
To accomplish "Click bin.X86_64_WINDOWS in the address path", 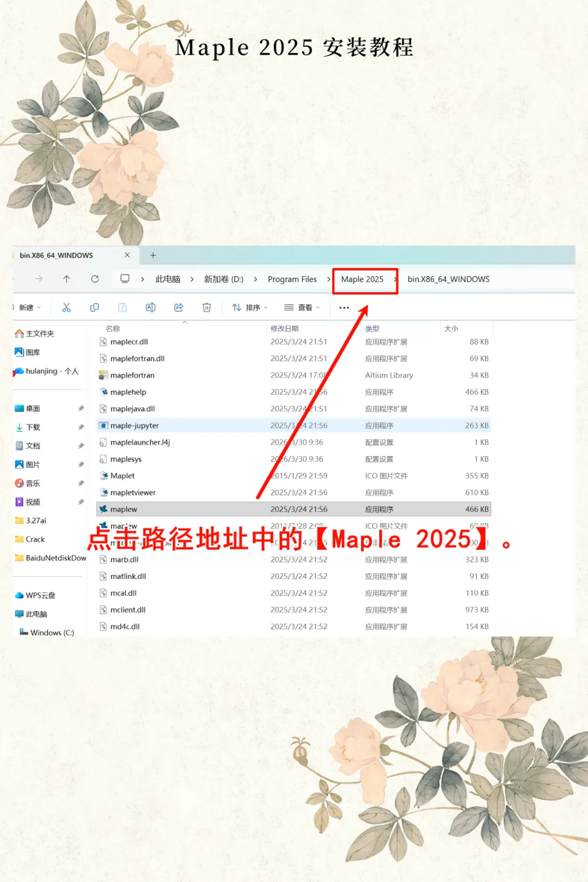I will click(449, 279).
